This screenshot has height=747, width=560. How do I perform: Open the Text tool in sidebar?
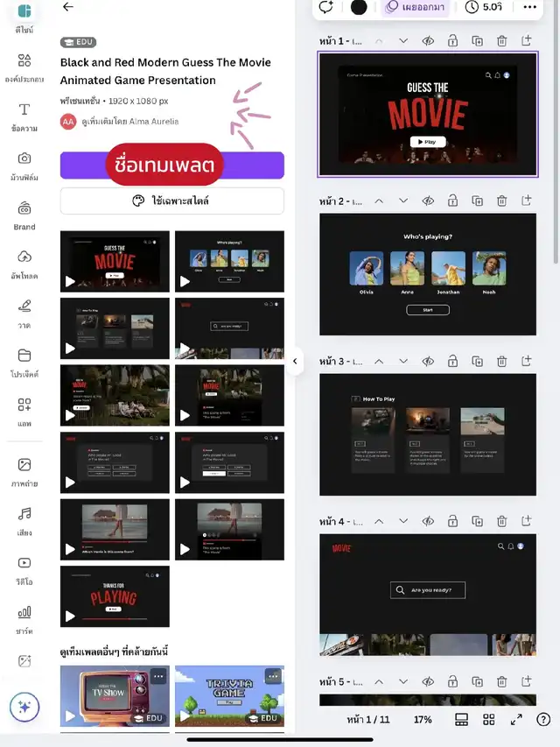pos(24,116)
